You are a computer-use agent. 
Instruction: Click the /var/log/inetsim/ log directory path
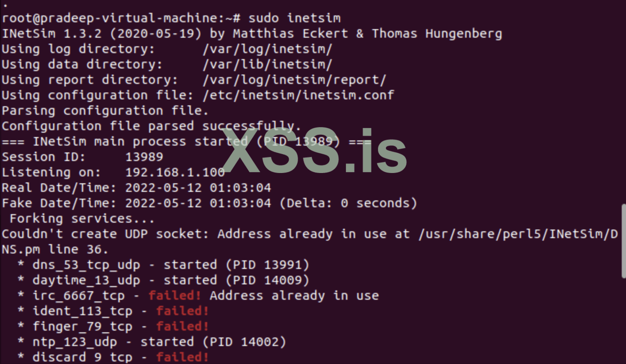[267, 49]
